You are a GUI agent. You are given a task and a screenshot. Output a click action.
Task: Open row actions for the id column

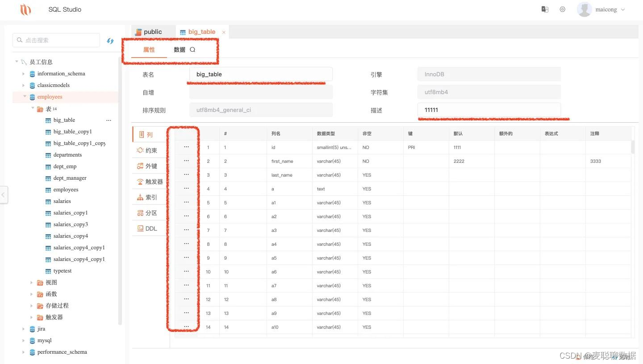tap(186, 147)
